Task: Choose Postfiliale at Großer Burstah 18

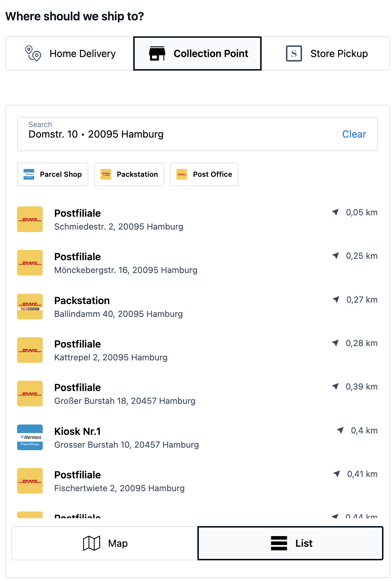Action: [125, 394]
